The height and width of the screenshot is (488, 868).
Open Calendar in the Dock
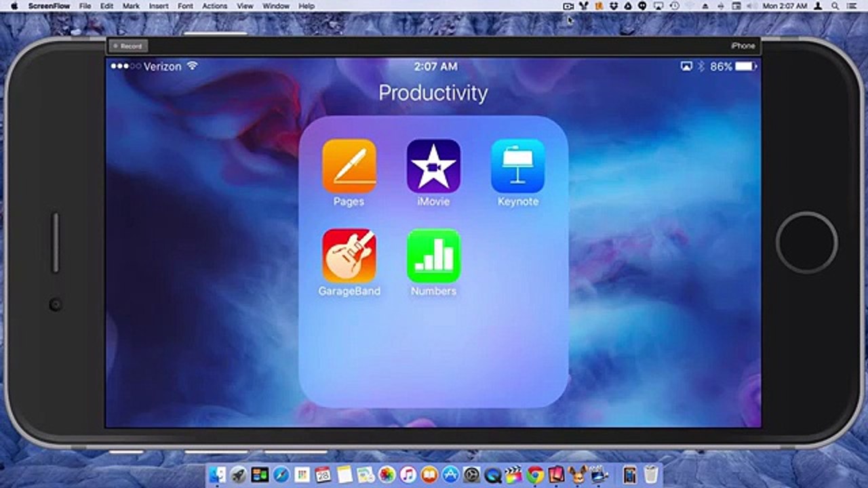(x=323, y=474)
